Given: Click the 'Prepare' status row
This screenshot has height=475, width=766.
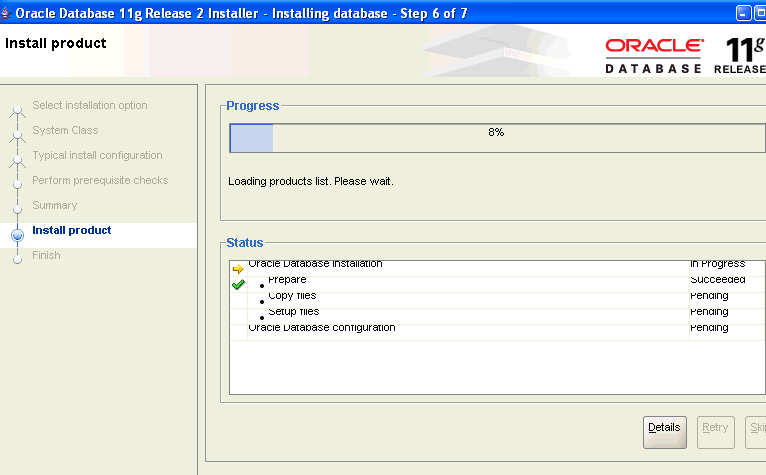Looking at the screenshot, I should (497, 284).
